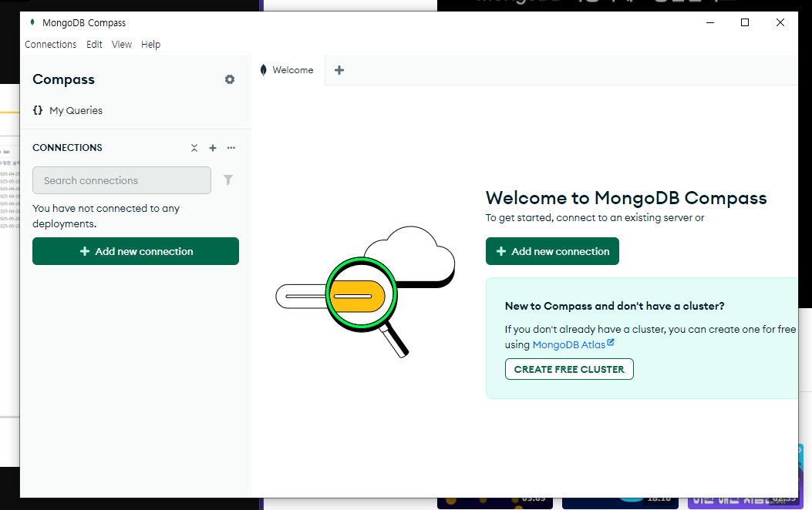Open the Connections menu
812x510 pixels.
(x=50, y=45)
